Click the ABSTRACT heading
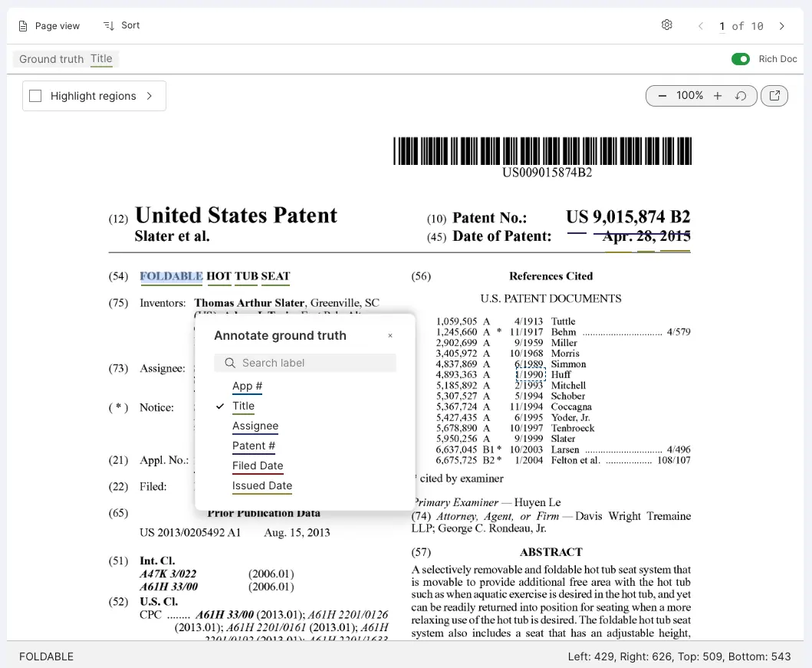Viewport: 812px width, 668px height. [551, 552]
